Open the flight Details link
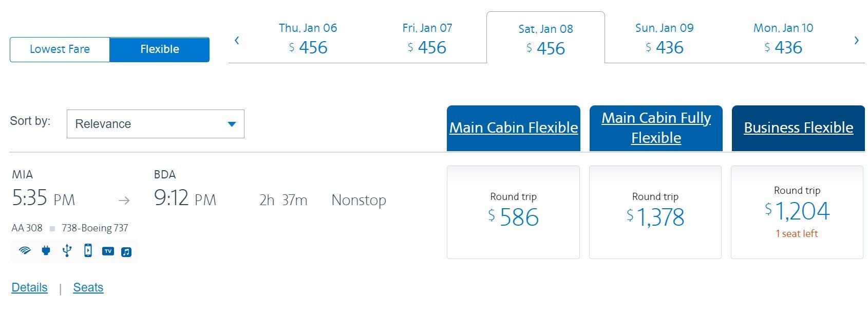The height and width of the screenshot is (310, 868). (x=29, y=287)
